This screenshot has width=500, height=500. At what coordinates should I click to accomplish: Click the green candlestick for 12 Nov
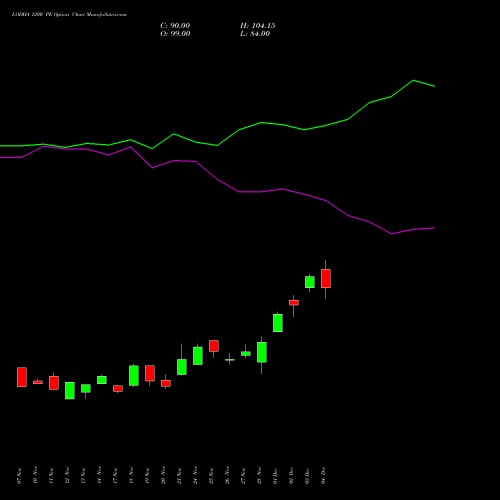tap(70, 391)
